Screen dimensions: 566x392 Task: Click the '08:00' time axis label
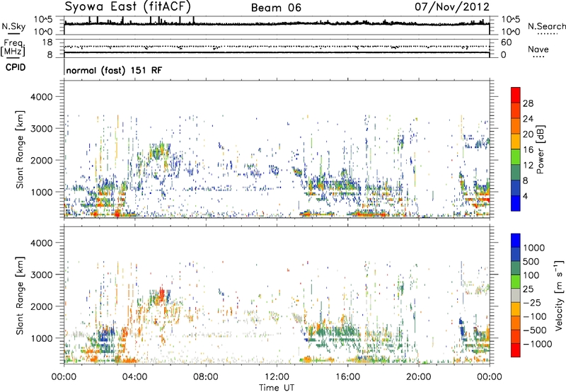pos(206,377)
